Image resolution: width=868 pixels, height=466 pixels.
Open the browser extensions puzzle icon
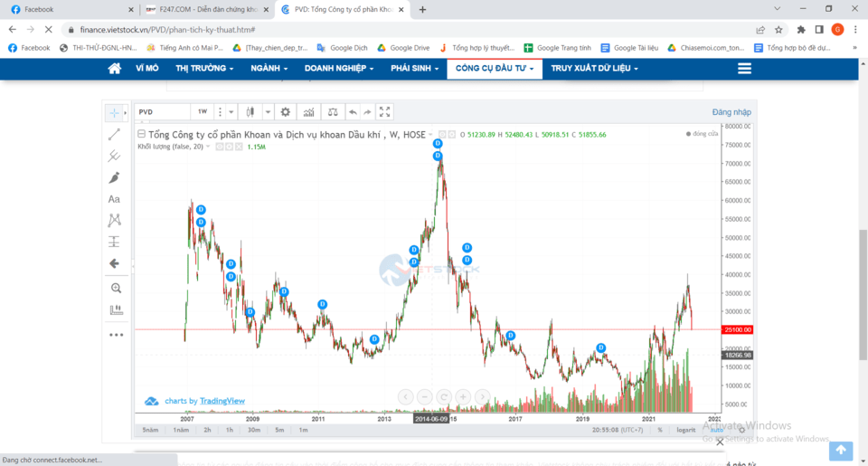pyautogui.click(x=801, y=29)
